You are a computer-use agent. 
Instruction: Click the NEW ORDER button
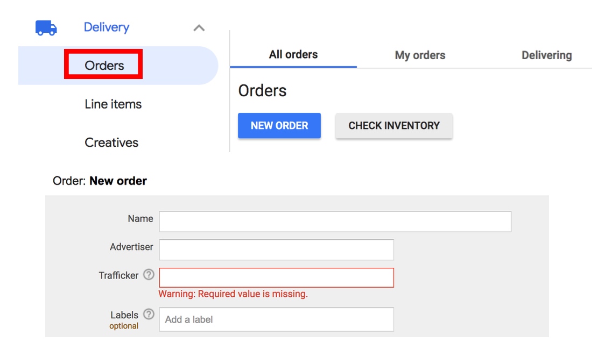click(x=279, y=126)
